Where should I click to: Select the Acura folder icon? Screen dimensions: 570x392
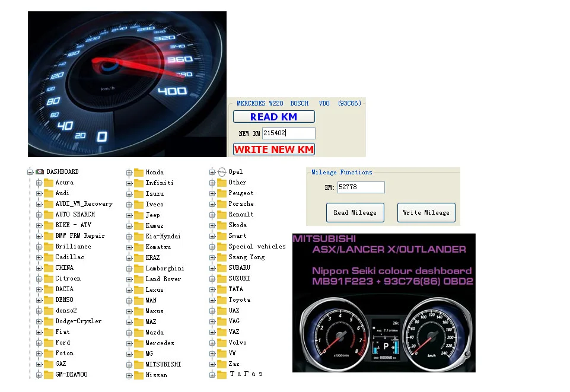coord(49,183)
